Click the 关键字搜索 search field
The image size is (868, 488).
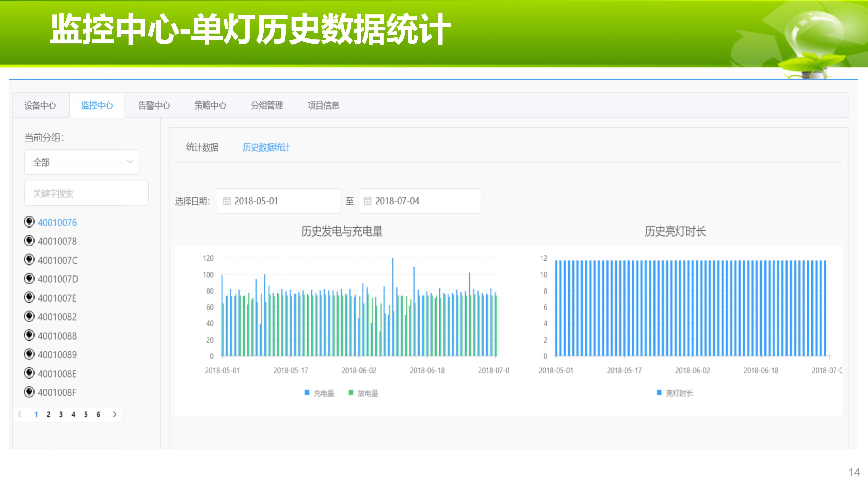point(86,193)
